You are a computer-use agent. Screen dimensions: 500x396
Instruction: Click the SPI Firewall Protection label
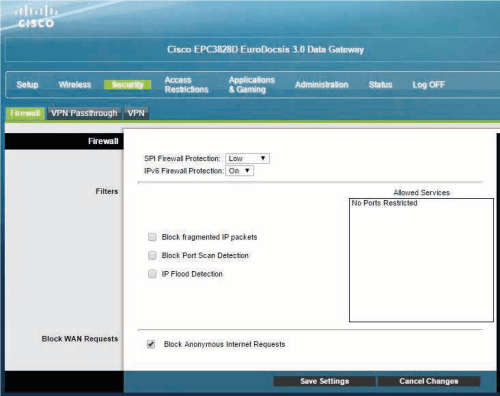(x=182, y=158)
